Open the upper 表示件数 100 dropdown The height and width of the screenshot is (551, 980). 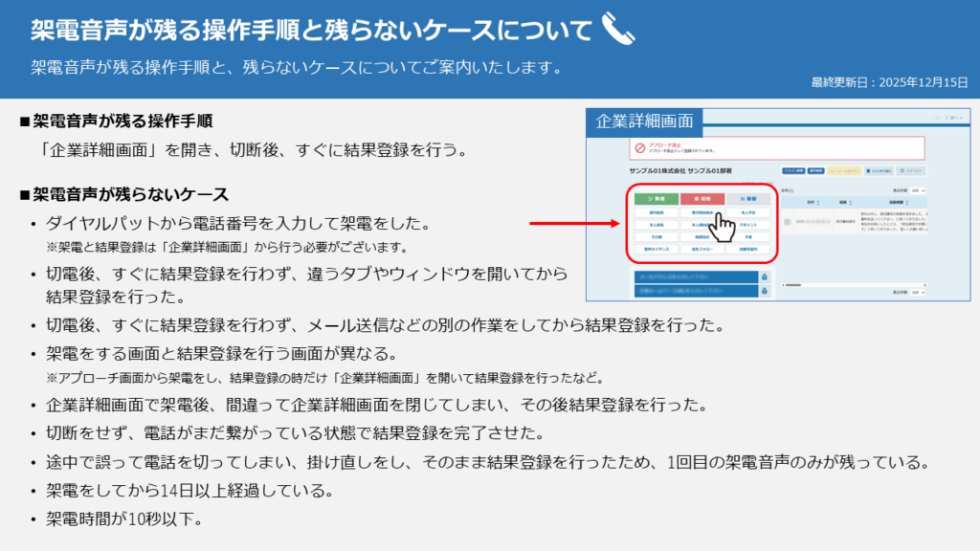pyautogui.click(x=918, y=190)
